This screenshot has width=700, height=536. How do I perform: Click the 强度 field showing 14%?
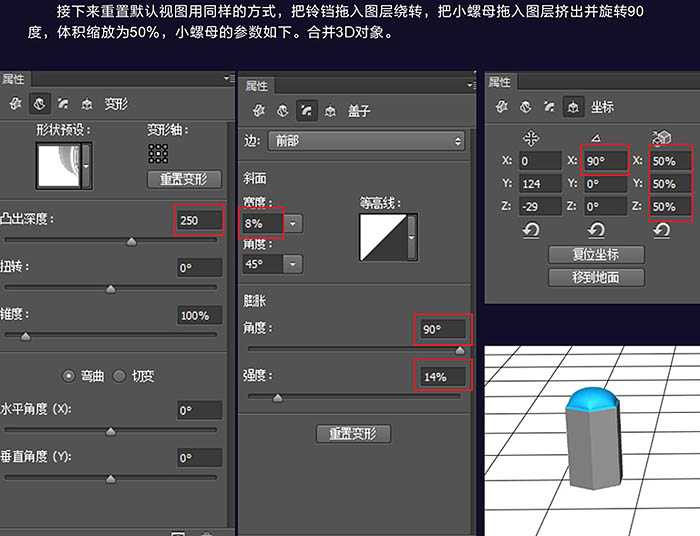click(442, 377)
